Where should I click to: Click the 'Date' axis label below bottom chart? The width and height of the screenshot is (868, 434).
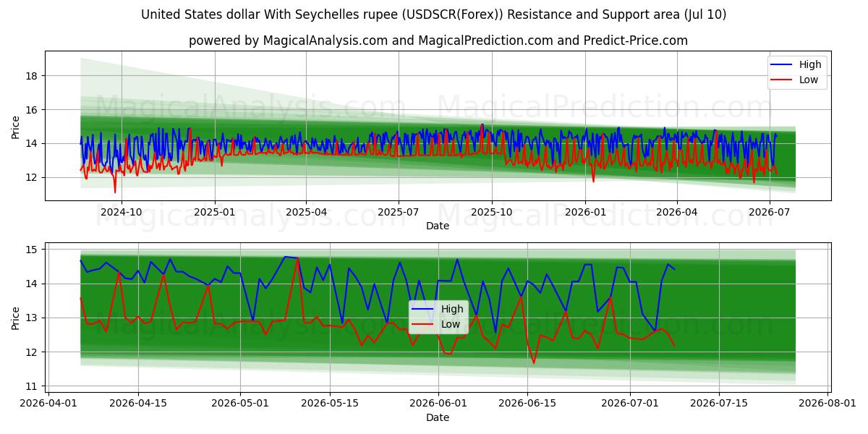438,417
